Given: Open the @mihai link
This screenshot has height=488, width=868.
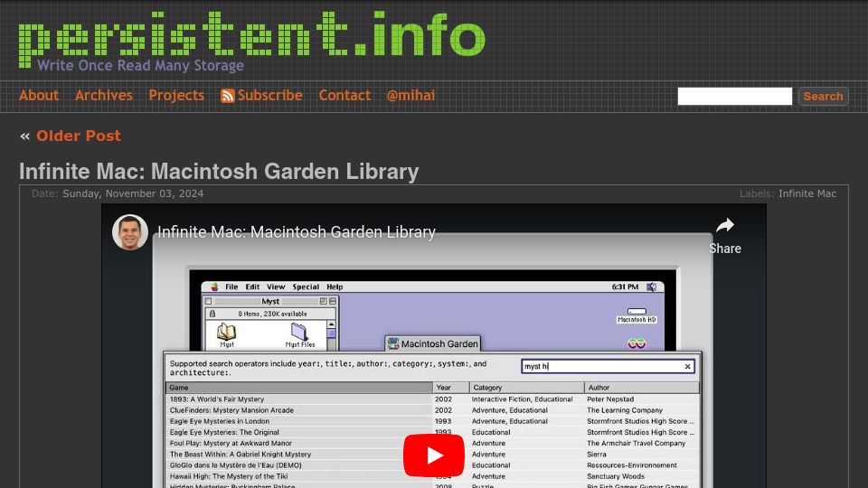Looking at the screenshot, I should pyautogui.click(x=410, y=95).
